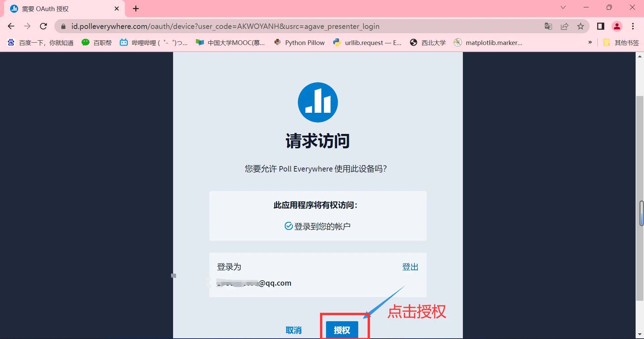This screenshot has width=644, height=339.
Task: Open the Chrome three-dot menu
Action: coord(633,26)
